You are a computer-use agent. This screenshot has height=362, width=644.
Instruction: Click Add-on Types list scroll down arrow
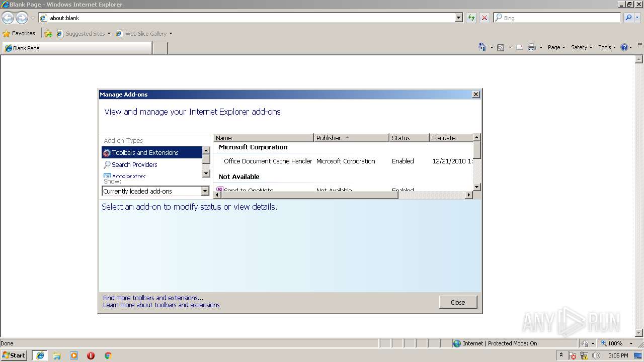(x=206, y=173)
